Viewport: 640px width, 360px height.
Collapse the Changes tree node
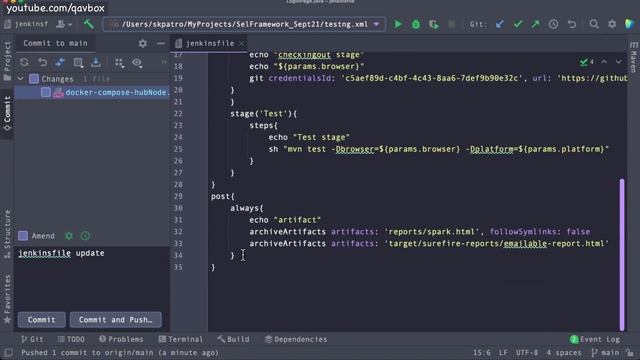[x=20, y=78]
